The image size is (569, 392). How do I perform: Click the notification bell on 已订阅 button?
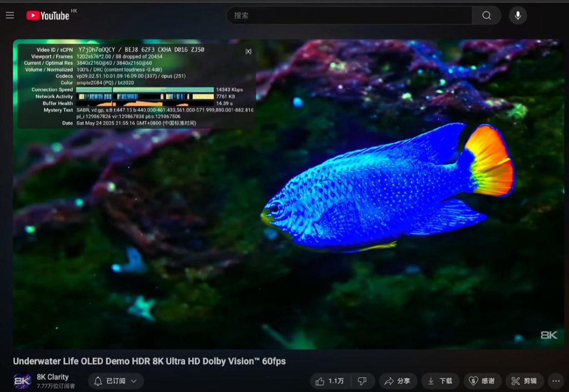coord(98,381)
